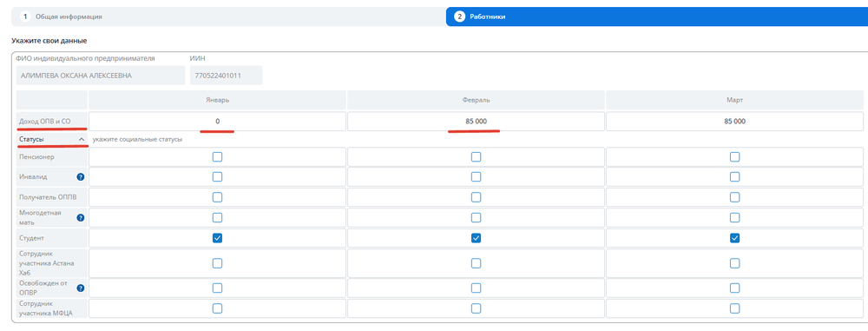Click the Сотрудник участника МФЦА label
This screenshot has height=331, width=868.
(45, 308)
